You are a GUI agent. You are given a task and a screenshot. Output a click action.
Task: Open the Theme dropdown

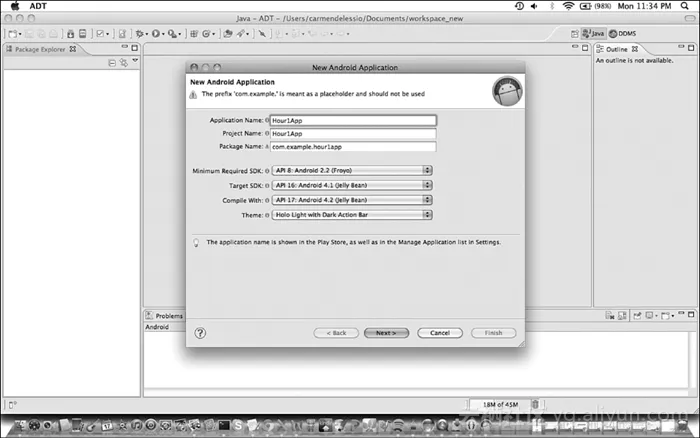352,215
